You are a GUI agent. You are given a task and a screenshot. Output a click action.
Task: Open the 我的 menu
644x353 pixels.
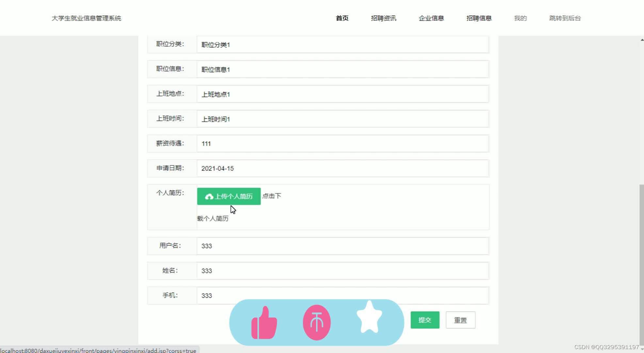point(520,18)
